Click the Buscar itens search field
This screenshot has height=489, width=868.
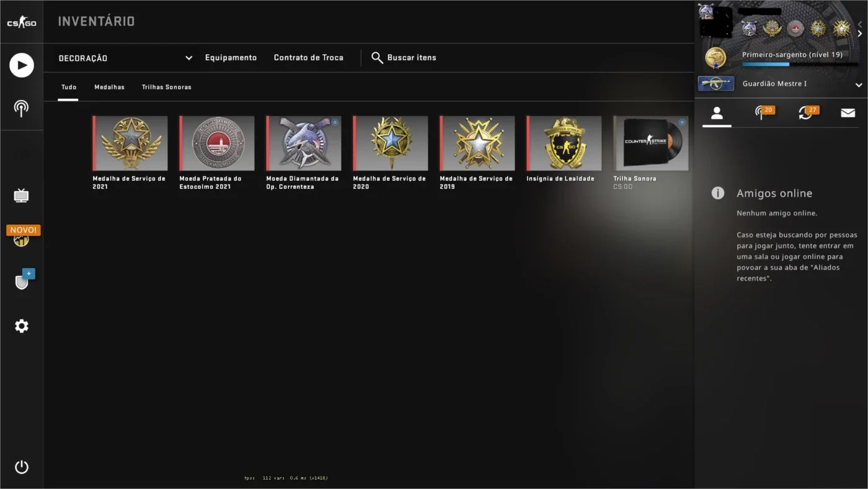pos(412,58)
